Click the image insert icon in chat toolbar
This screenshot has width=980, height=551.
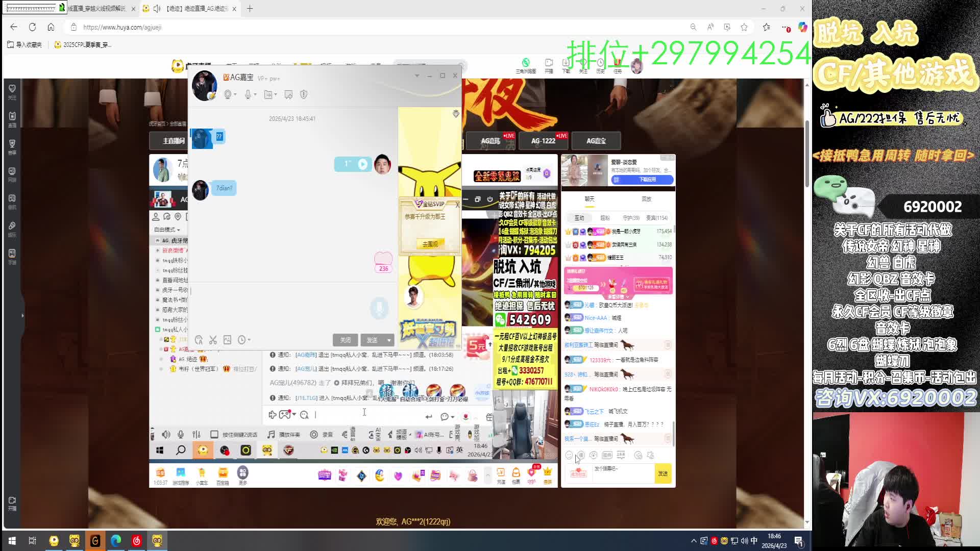click(227, 340)
